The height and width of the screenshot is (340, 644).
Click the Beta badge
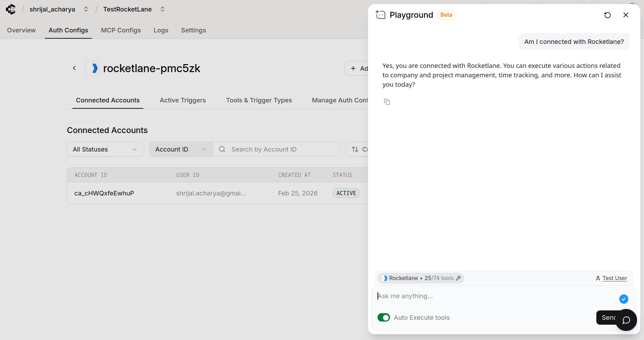click(446, 15)
